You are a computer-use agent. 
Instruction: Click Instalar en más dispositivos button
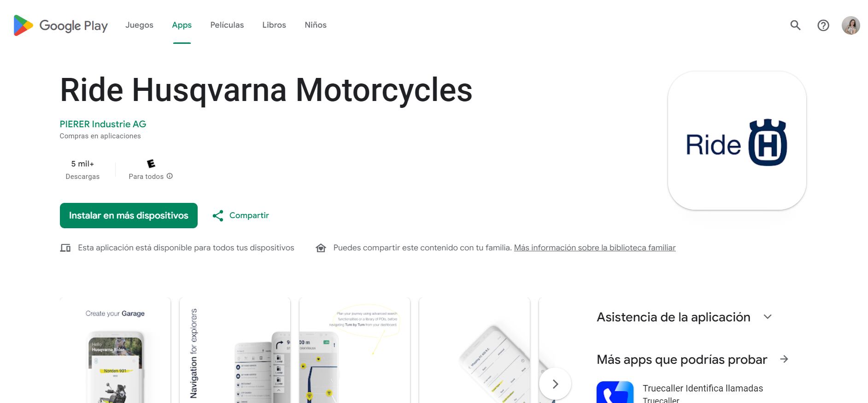point(129,215)
